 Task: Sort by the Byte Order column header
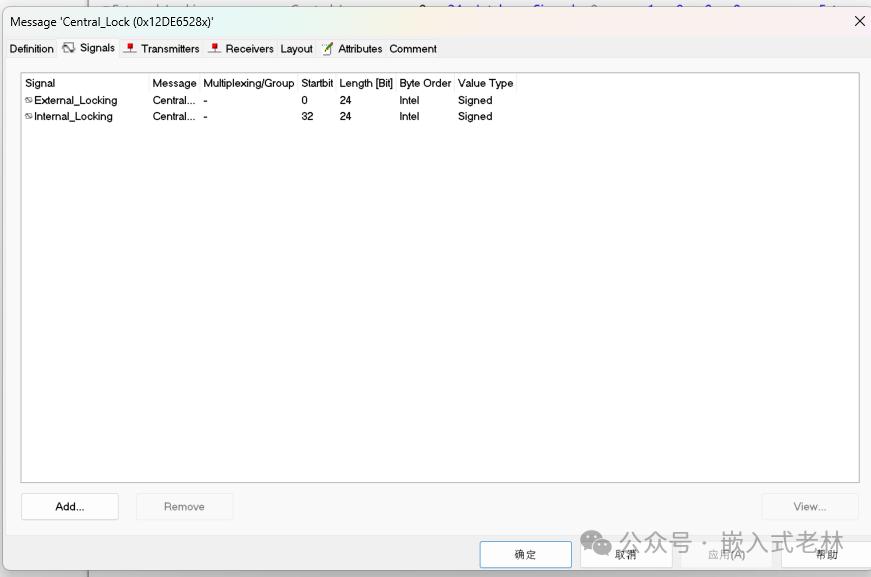425,83
